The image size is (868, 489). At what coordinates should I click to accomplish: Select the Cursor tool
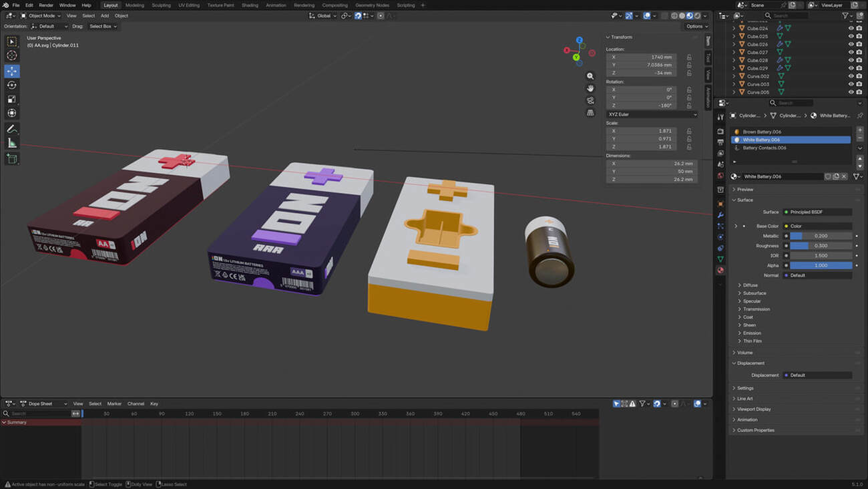[11, 55]
